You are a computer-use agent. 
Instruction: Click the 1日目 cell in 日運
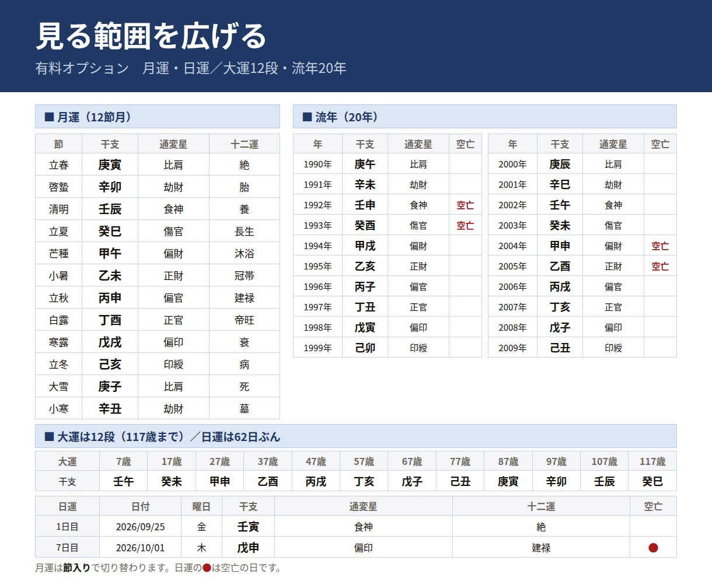[67, 527]
